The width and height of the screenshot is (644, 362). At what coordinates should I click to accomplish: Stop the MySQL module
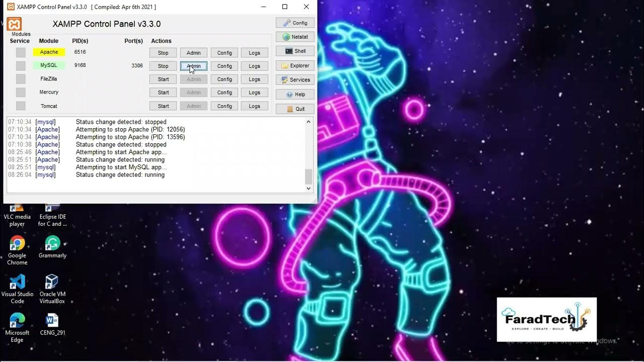tap(163, 66)
